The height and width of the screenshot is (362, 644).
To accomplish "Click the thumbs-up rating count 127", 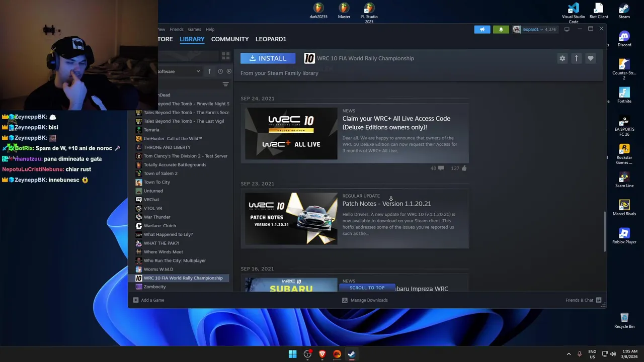I will click(x=459, y=168).
